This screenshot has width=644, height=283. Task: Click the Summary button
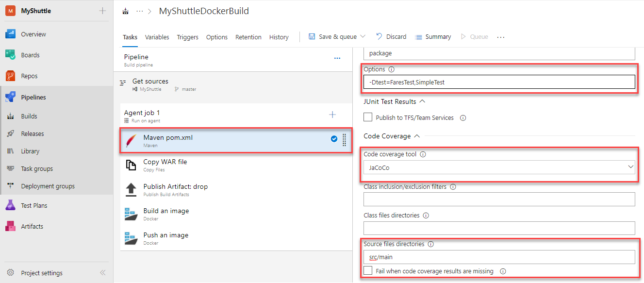[x=433, y=37]
